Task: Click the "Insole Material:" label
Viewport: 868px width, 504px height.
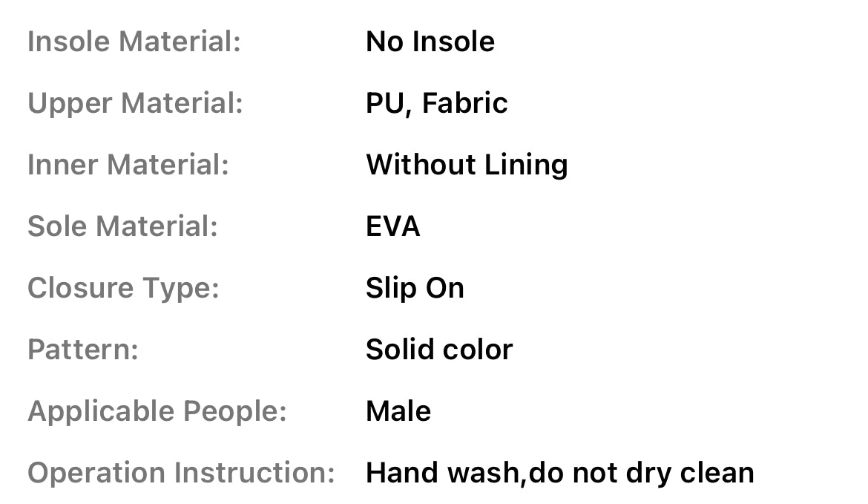Action: pyautogui.click(x=134, y=42)
